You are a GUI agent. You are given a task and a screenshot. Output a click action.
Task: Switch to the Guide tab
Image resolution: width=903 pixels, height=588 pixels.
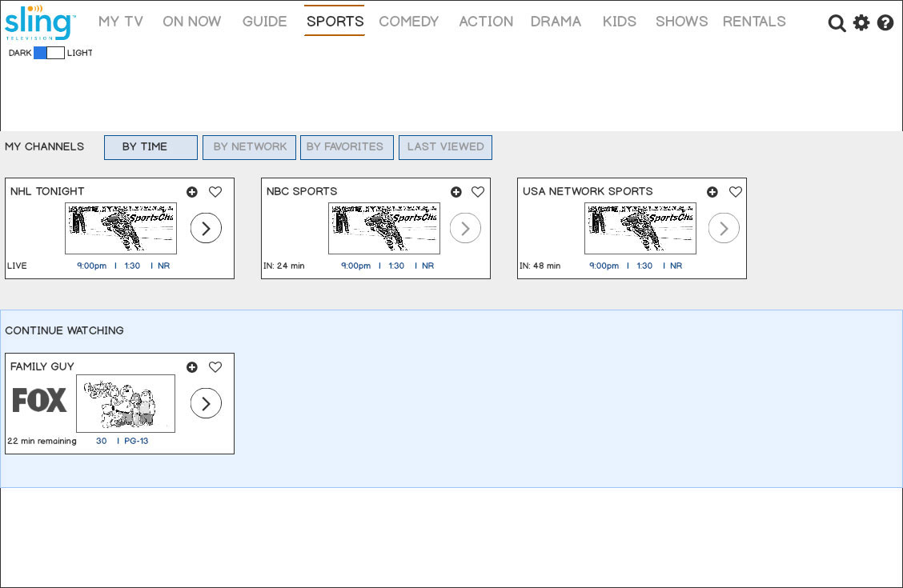pos(265,22)
